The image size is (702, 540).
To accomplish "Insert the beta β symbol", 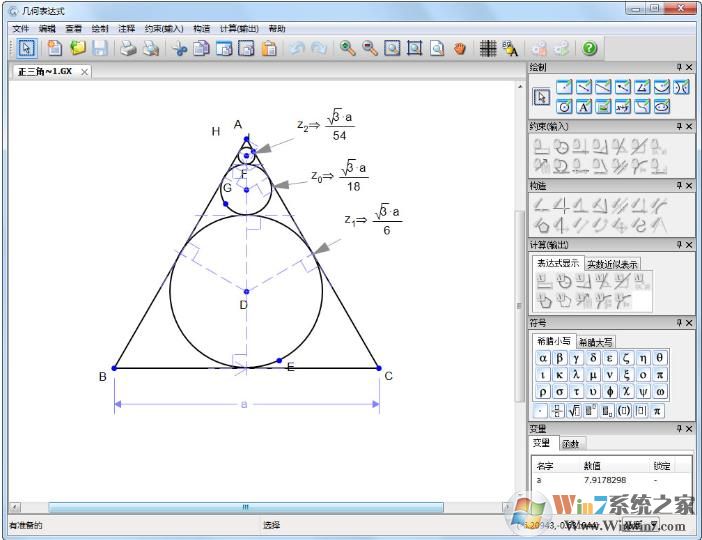I will click(560, 358).
